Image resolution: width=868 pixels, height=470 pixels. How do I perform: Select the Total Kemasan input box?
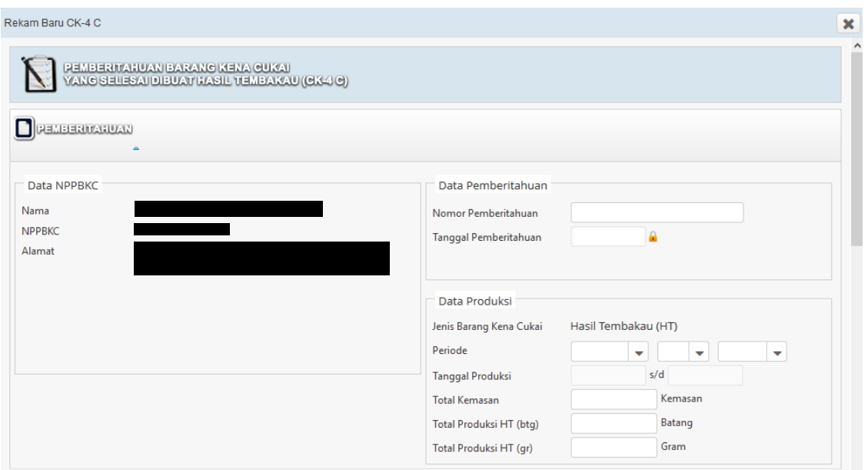click(x=613, y=399)
